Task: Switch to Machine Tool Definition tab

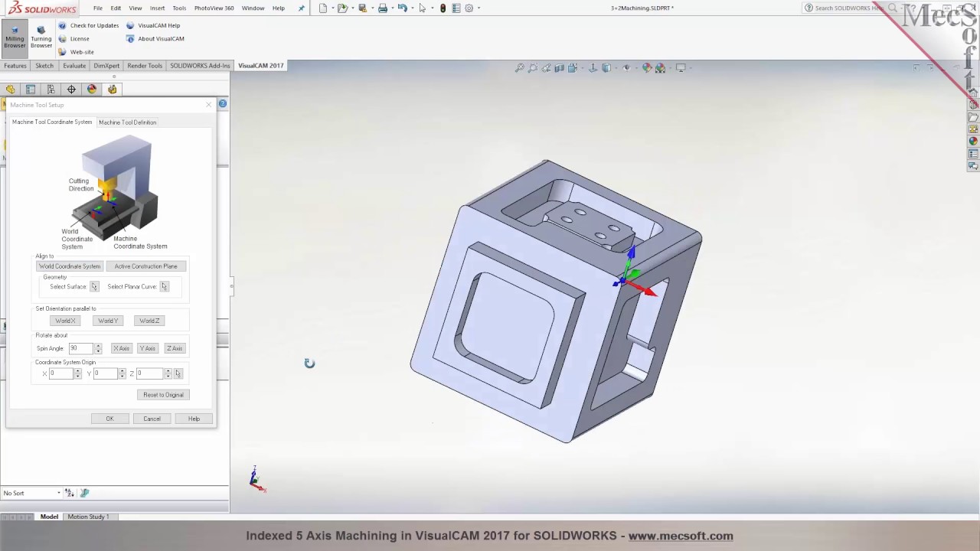Action: pyautogui.click(x=127, y=122)
